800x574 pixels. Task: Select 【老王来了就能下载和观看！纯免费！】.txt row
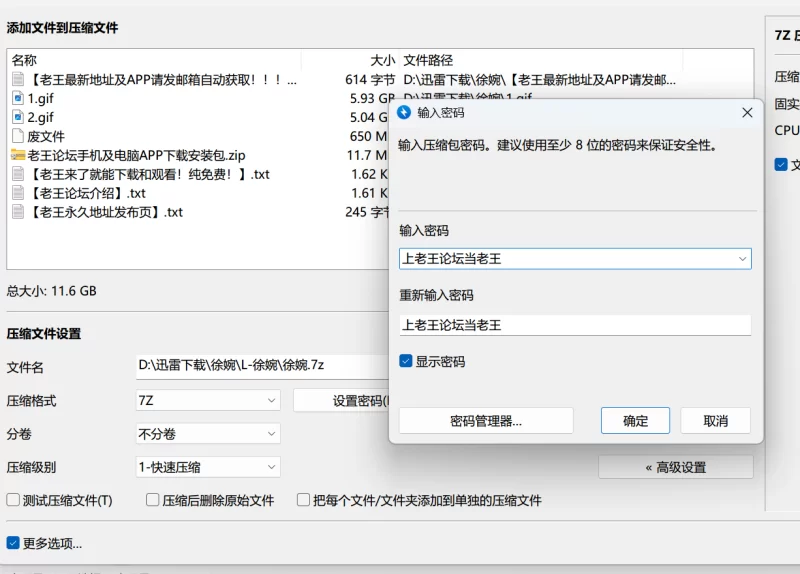pyautogui.click(x=198, y=174)
